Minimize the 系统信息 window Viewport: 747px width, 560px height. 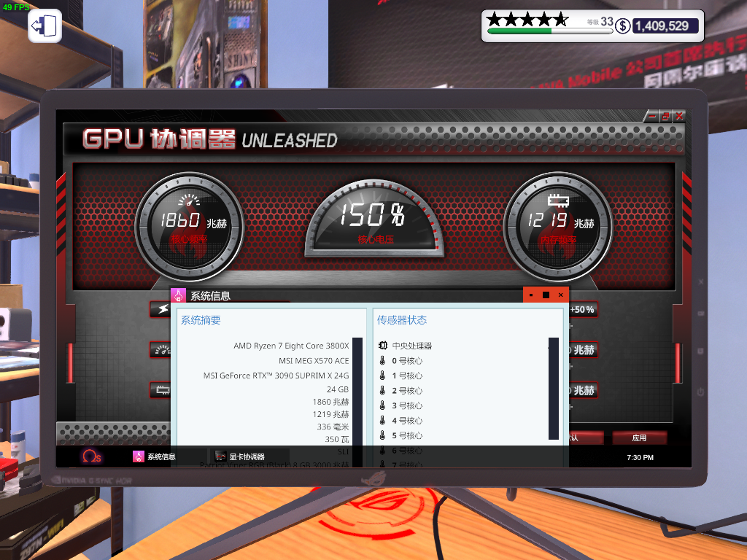click(531, 295)
